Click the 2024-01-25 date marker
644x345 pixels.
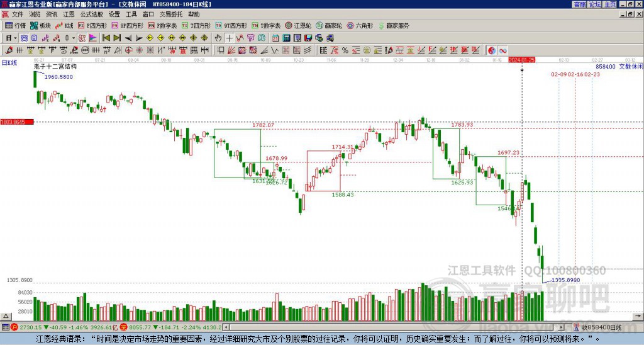pos(521,60)
